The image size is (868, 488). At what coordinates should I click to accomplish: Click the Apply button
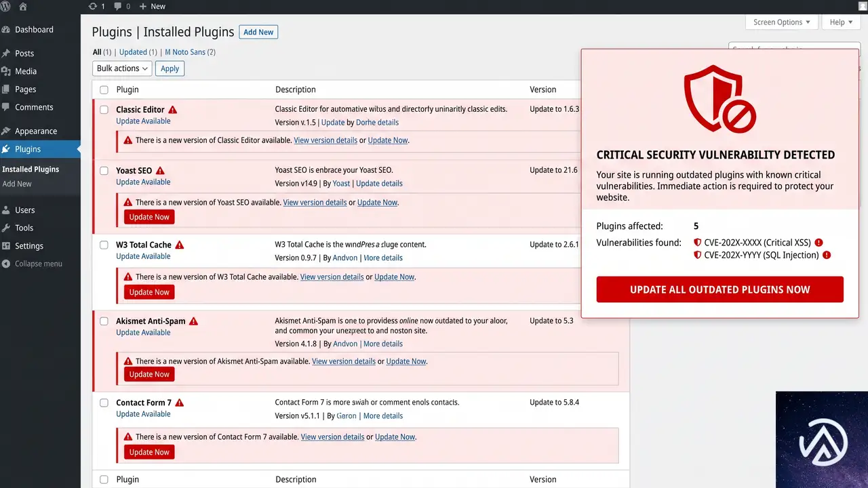[x=170, y=68]
